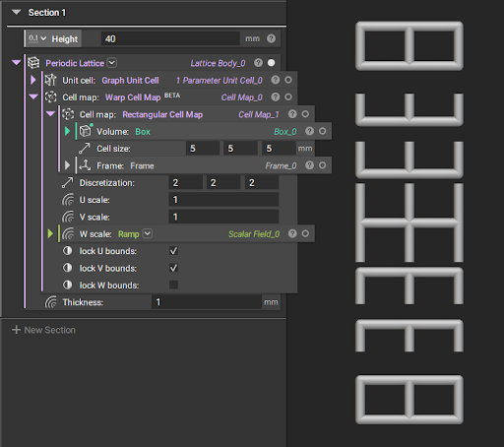Add a New Section

[x=43, y=330]
